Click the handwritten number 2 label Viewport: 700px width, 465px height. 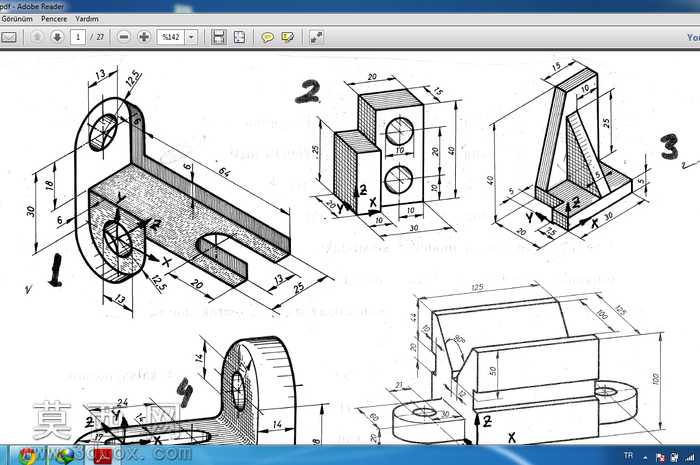point(308,92)
